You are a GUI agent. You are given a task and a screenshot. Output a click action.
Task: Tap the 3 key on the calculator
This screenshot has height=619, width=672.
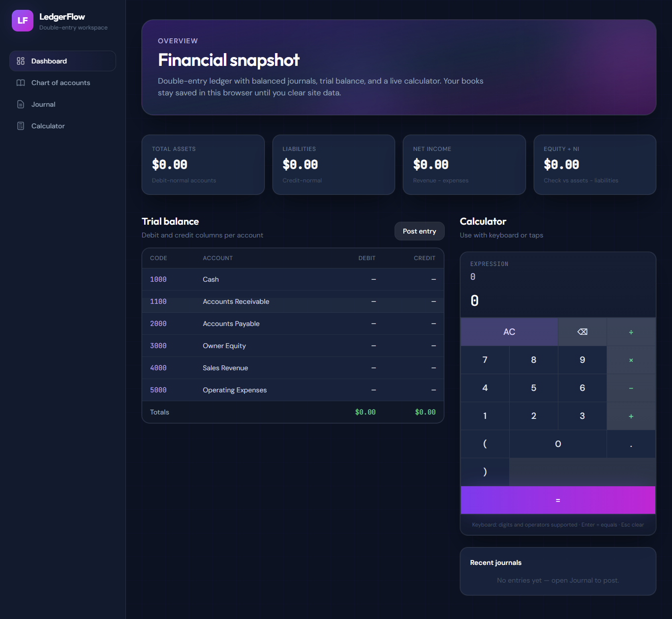coord(582,416)
